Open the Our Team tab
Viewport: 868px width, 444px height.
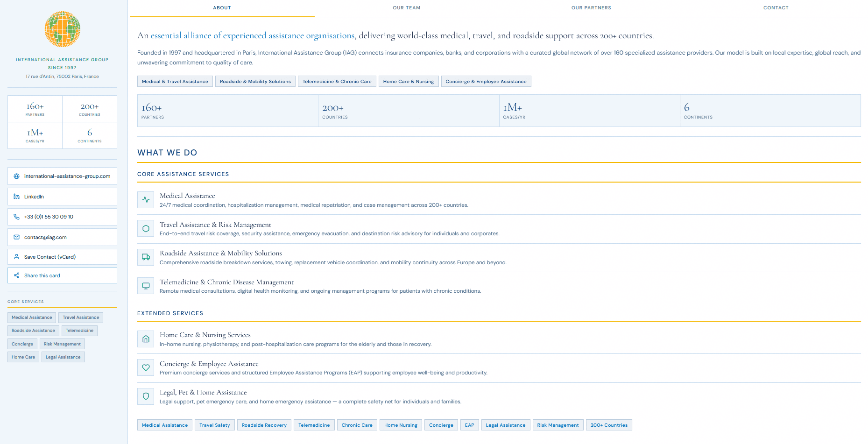(407, 8)
